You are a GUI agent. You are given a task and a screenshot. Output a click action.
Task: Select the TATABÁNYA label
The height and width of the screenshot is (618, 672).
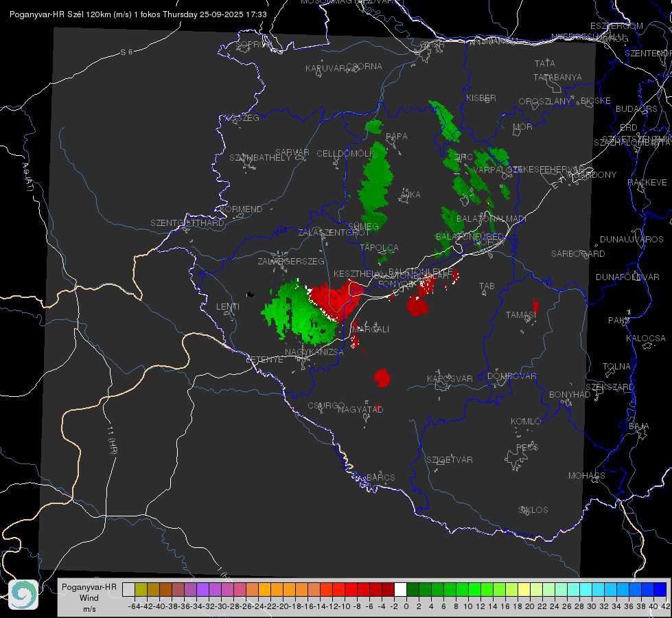point(557,77)
